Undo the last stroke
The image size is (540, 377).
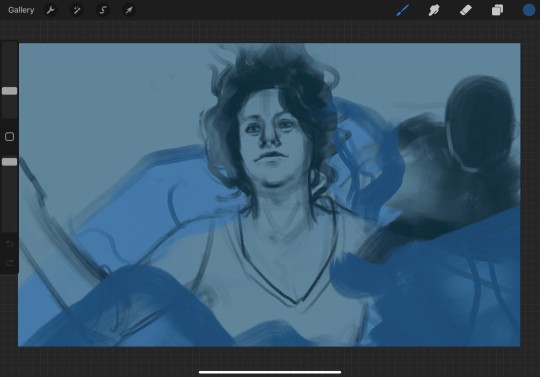click(10, 244)
